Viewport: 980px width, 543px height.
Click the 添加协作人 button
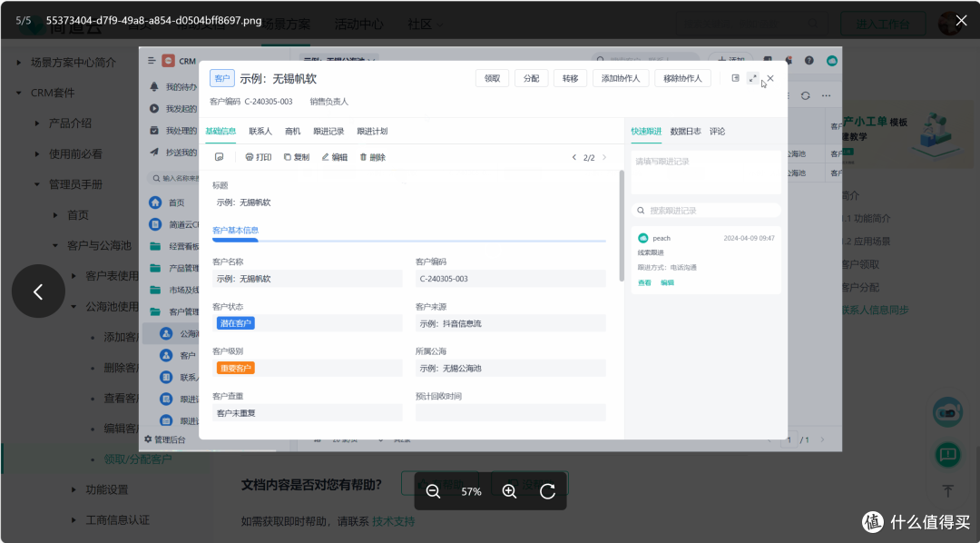tap(621, 78)
